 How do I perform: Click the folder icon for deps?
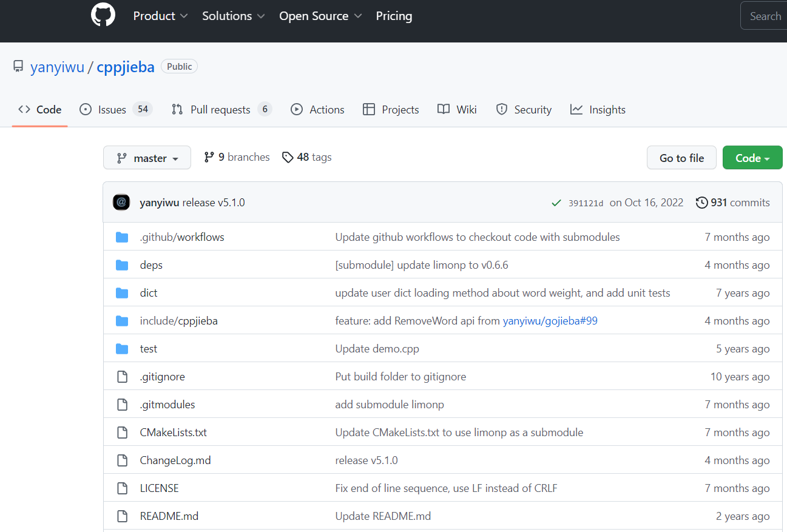(x=122, y=265)
